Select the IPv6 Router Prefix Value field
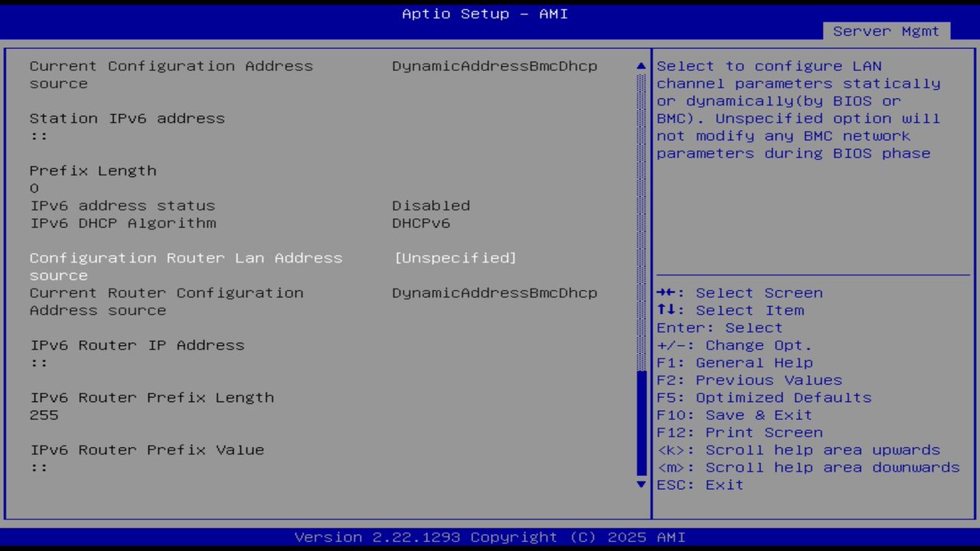Viewport: 980px width, 551px height. click(x=145, y=449)
